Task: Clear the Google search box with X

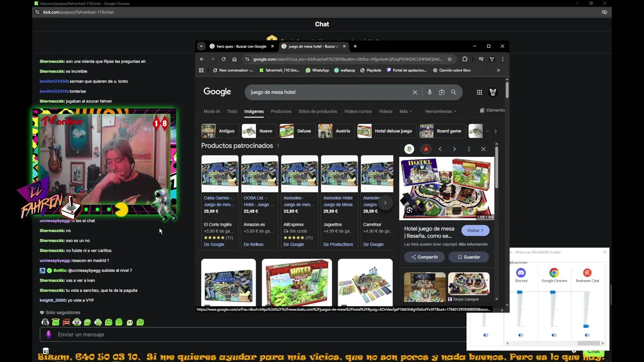Action: point(415,92)
